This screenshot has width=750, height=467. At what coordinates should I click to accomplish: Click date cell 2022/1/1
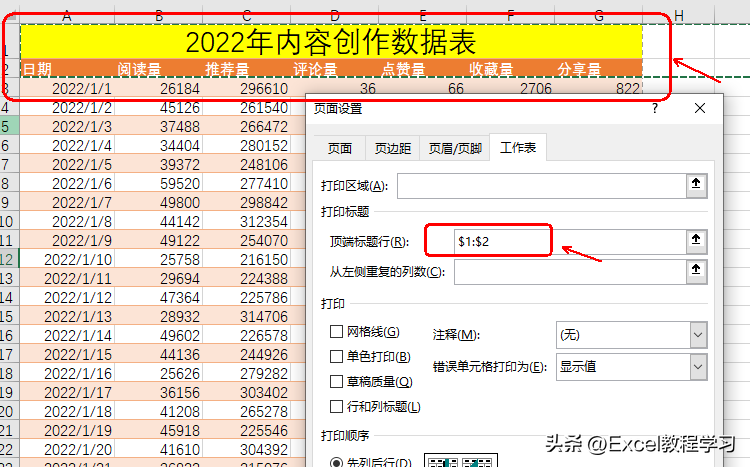pos(67,89)
